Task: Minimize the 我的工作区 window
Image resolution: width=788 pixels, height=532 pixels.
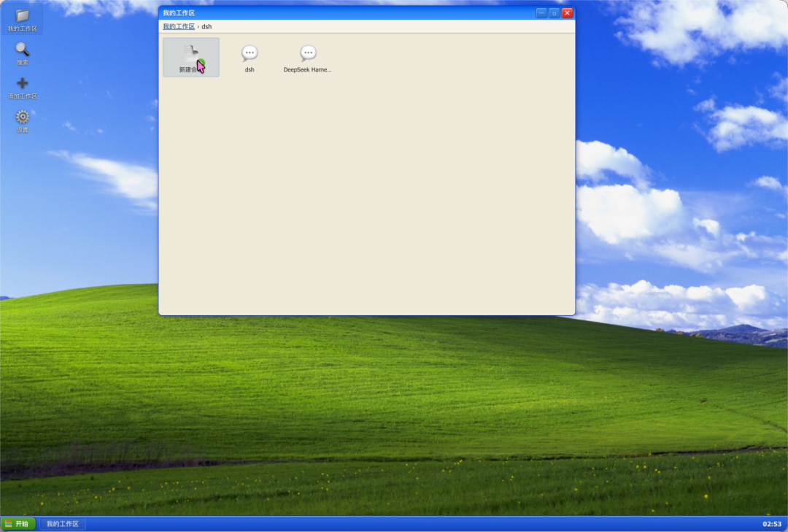Action: (541, 13)
